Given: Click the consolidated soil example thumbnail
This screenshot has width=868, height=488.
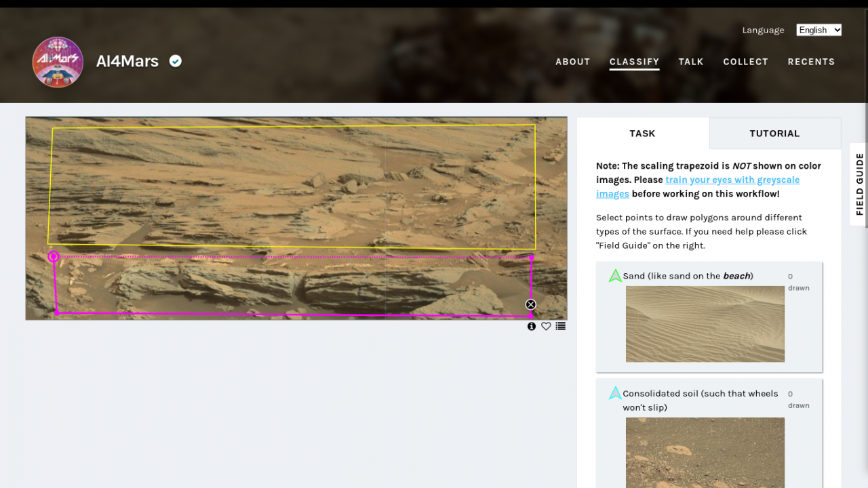Looking at the screenshot, I should [705, 453].
